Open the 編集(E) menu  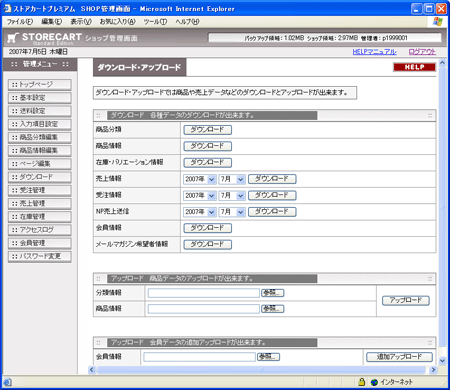pyautogui.click(x=51, y=22)
